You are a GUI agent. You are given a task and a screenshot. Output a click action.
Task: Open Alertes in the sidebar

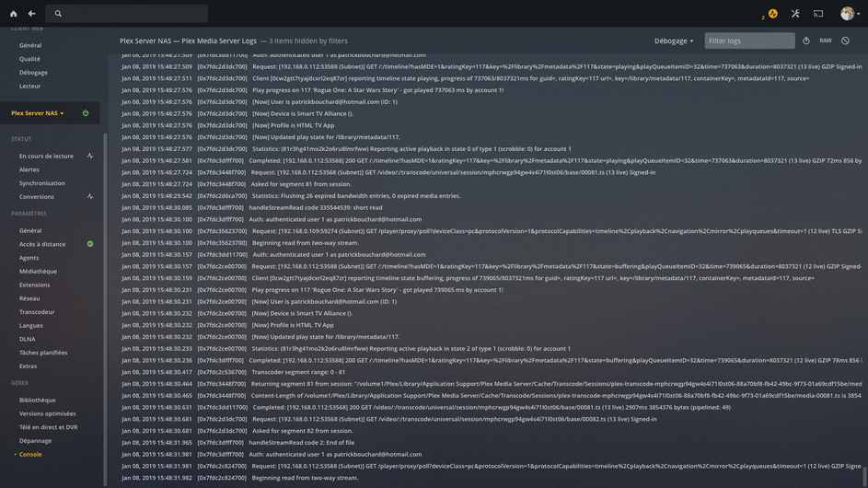[x=29, y=169]
